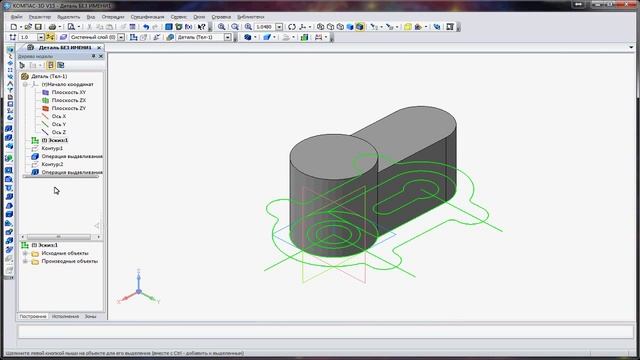
Task: Collapse the Начало координат tree node
Action: tap(25, 84)
